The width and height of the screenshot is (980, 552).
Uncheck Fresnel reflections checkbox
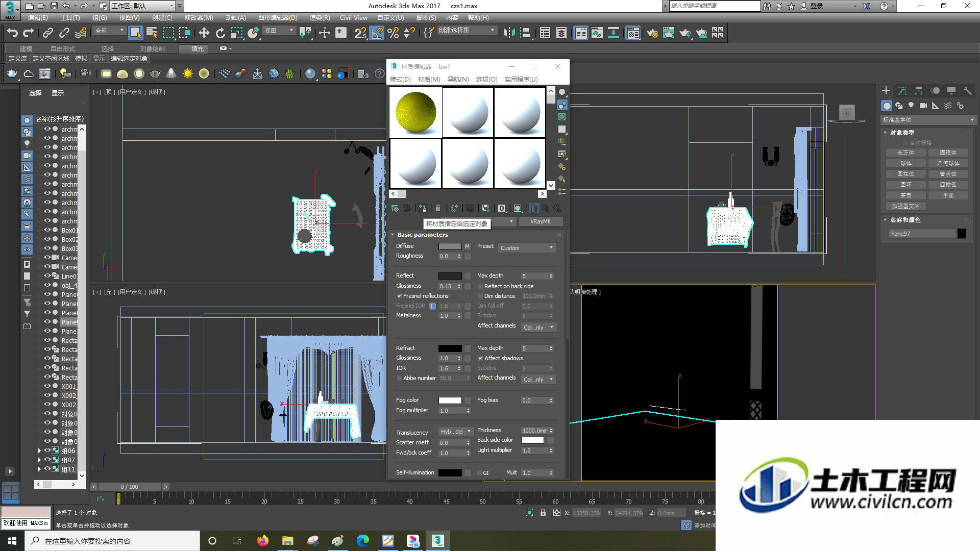(399, 296)
